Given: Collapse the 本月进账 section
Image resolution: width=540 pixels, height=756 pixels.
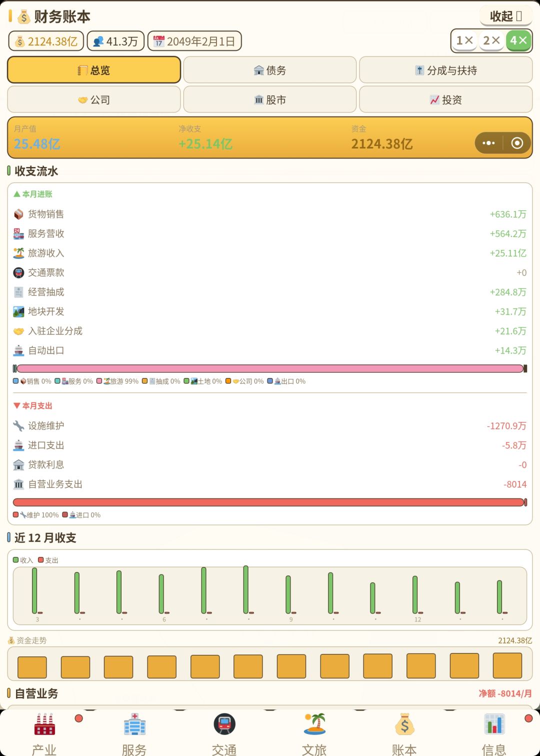Looking at the screenshot, I should coord(33,194).
